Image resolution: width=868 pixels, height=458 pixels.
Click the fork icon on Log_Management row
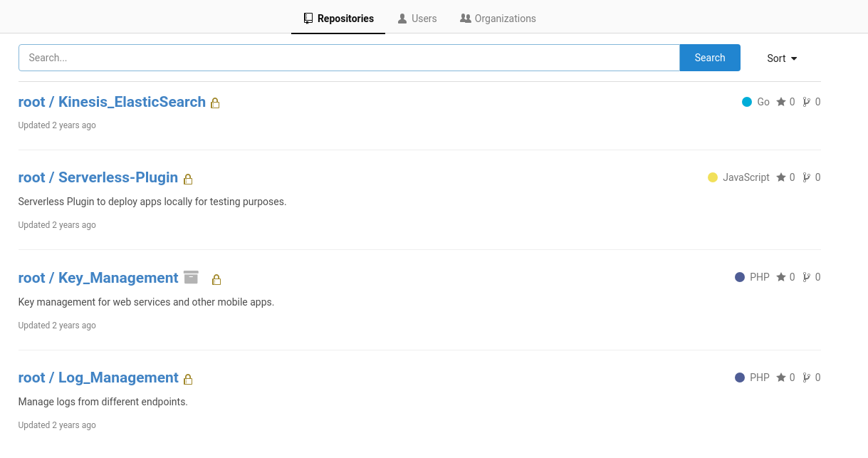(807, 378)
